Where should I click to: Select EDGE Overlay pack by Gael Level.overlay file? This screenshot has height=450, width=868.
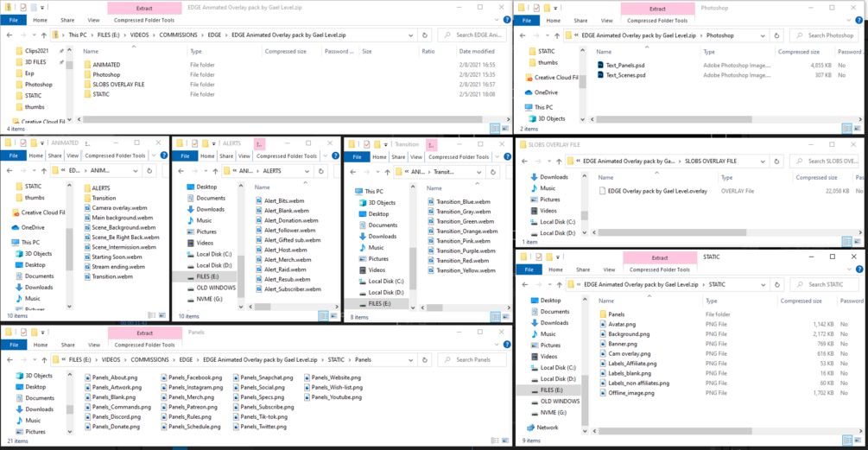tap(653, 191)
